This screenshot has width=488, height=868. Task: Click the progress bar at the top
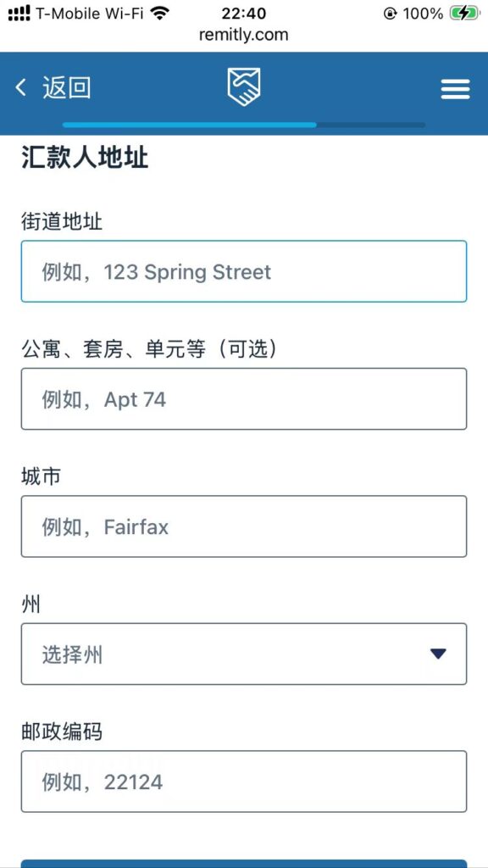pyautogui.click(x=244, y=125)
